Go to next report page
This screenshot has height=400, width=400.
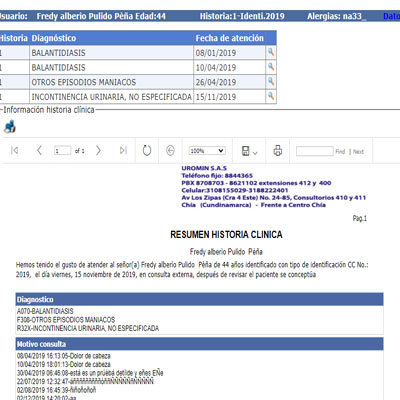coord(98,150)
